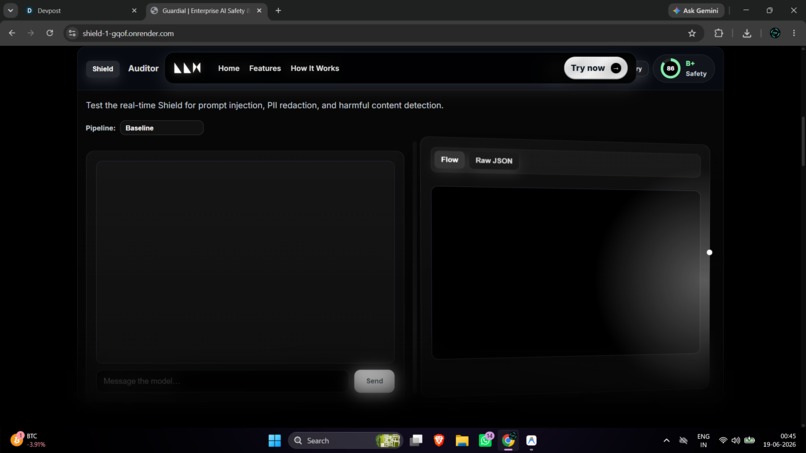Show hidden system tray icons
Viewport: 806px width, 453px height.
tap(666, 441)
